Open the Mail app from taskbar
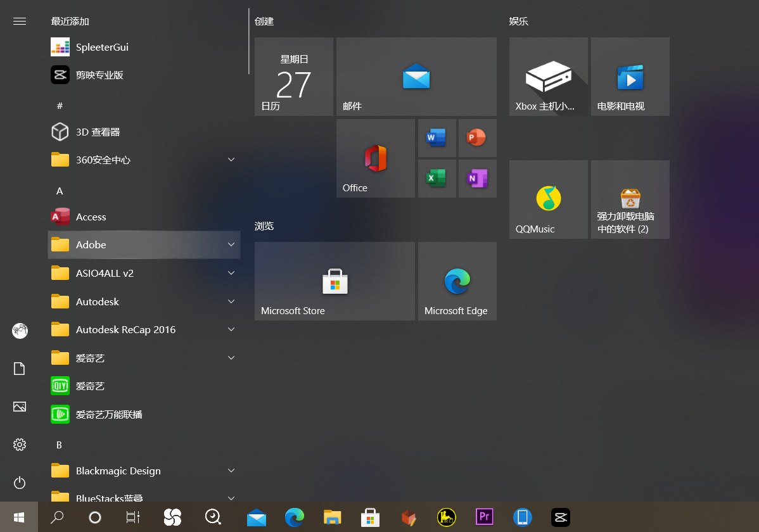Image resolution: width=759 pixels, height=532 pixels. pyautogui.click(x=257, y=517)
